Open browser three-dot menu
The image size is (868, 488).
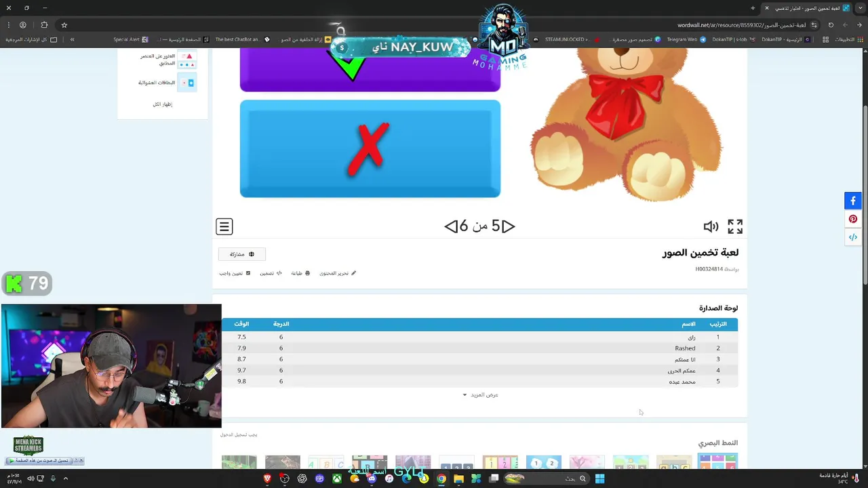(x=8, y=25)
